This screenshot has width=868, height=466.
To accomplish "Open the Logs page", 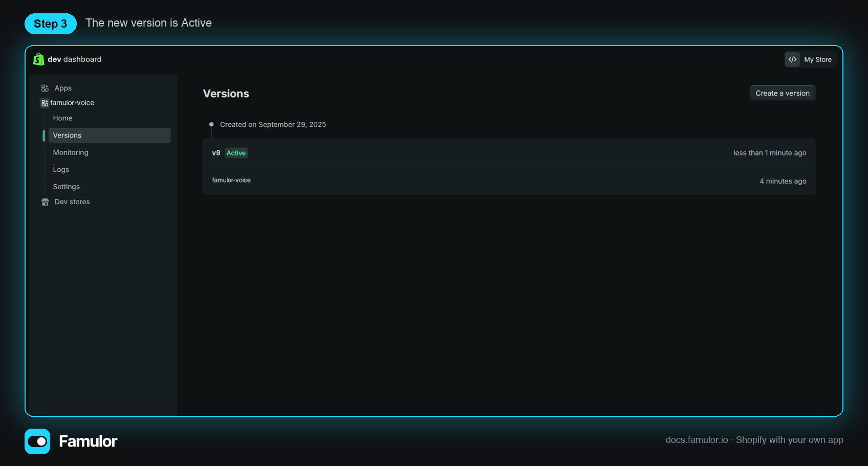I will pos(61,170).
